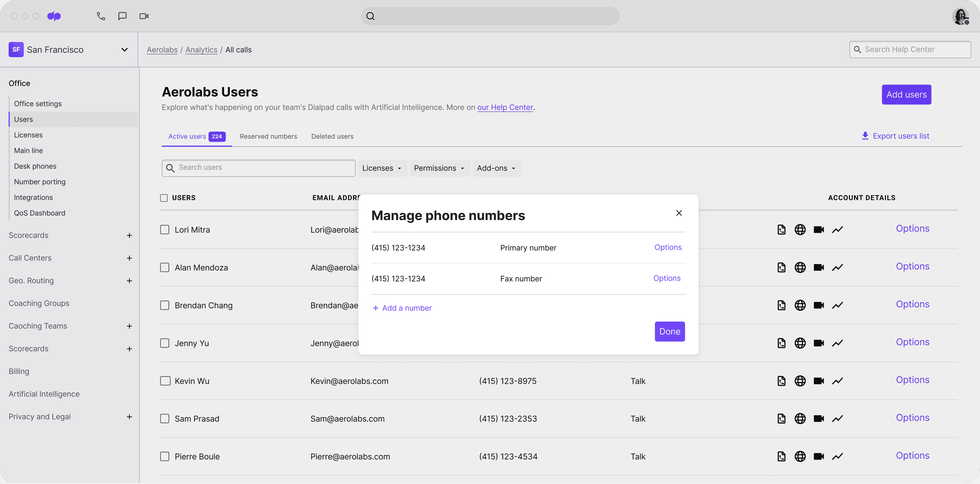Switch to the Reserved numbers tab
The width and height of the screenshot is (980, 484).
pos(269,136)
